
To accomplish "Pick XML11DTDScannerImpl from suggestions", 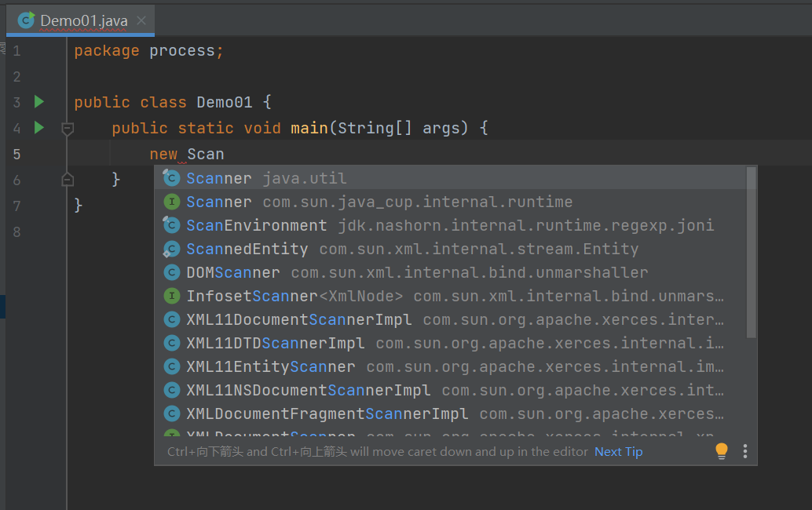I will [275, 344].
